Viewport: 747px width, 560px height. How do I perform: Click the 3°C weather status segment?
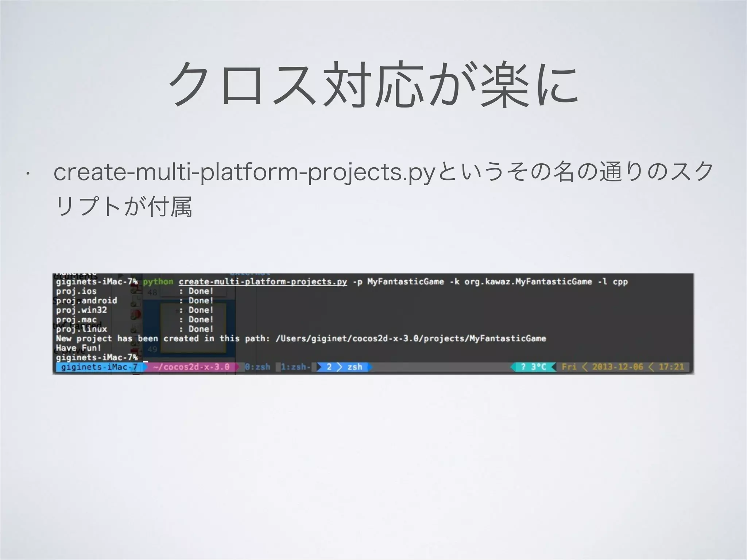tap(533, 367)
